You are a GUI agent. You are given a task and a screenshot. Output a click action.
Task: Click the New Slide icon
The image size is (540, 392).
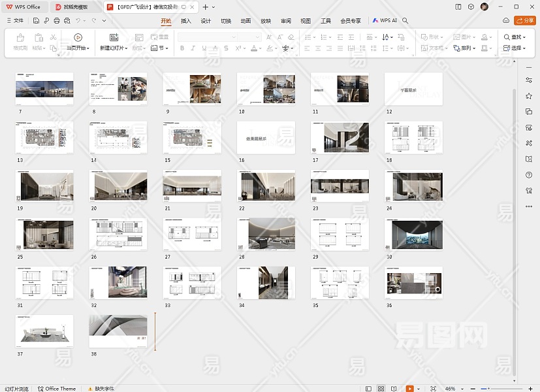pos(114,38)
